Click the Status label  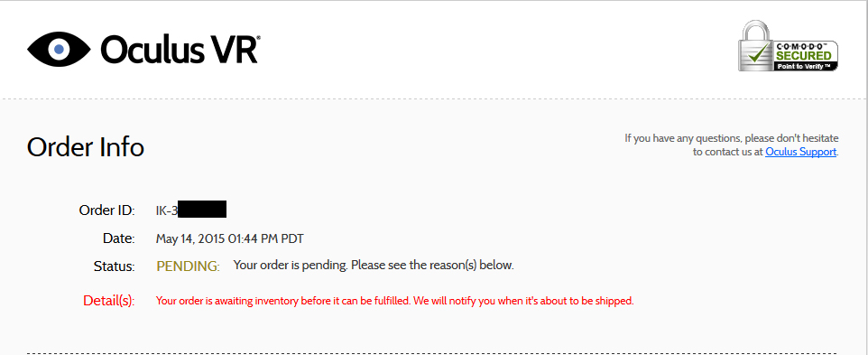(114, 266)
